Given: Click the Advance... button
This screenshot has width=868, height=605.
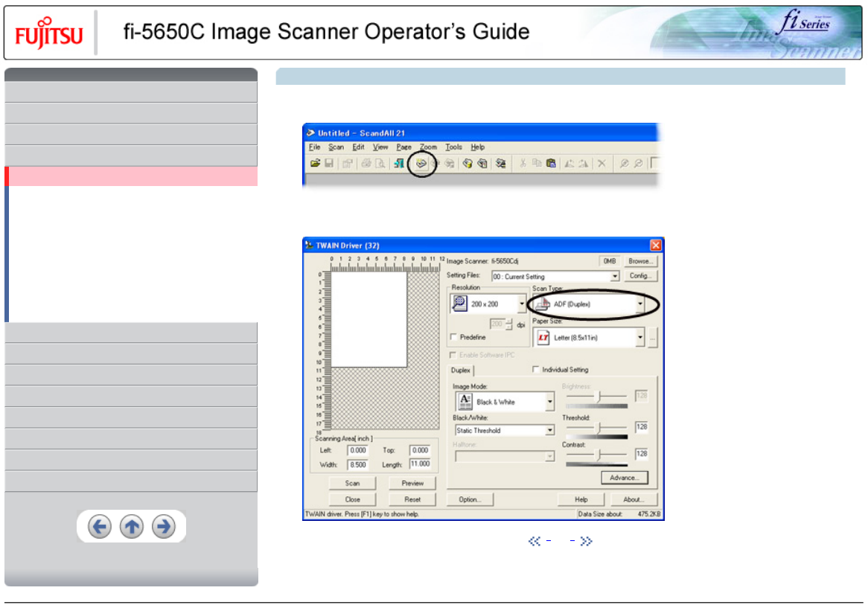Looking at the screenshot, I should coord(625,478).
